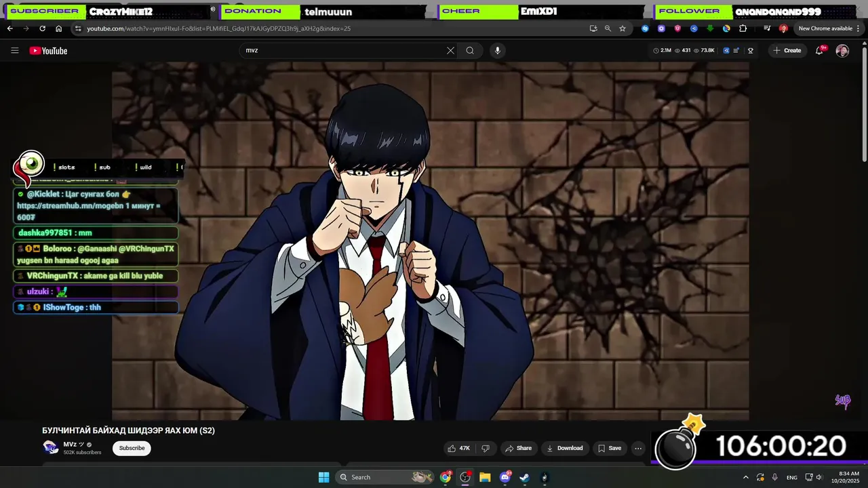Like the video with 47K likes
Viewport: 868px width, 488px height.
(458, 448)
